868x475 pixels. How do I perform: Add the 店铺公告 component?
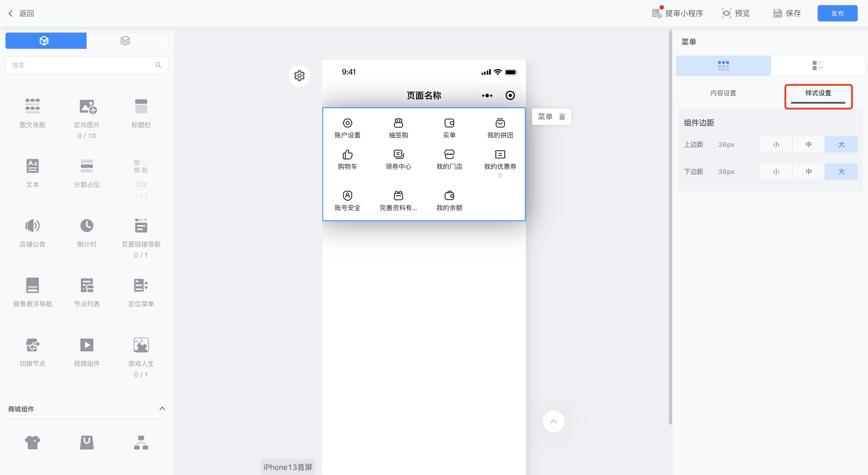[32, 232]
